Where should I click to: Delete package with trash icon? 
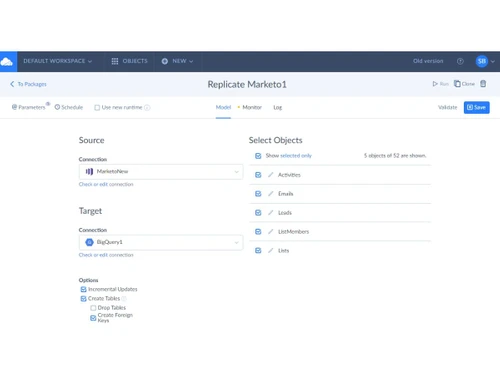pyautogui.click(x=483, y=84)
